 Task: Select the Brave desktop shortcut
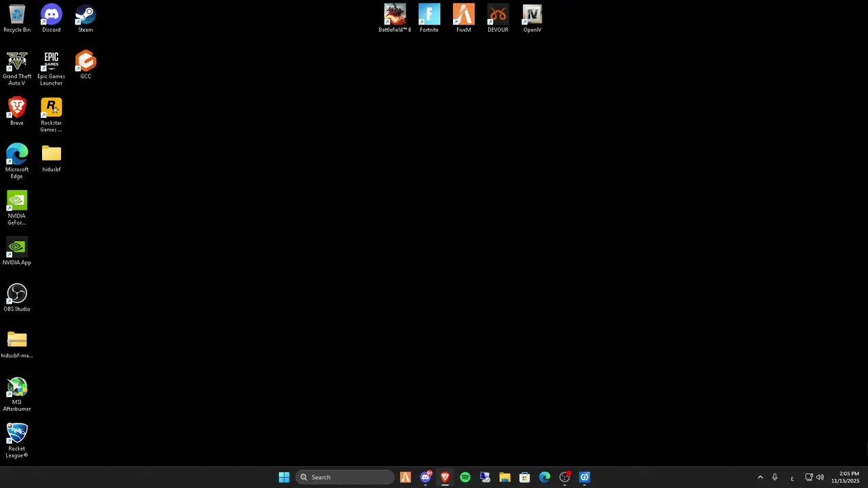coord(17,112)
